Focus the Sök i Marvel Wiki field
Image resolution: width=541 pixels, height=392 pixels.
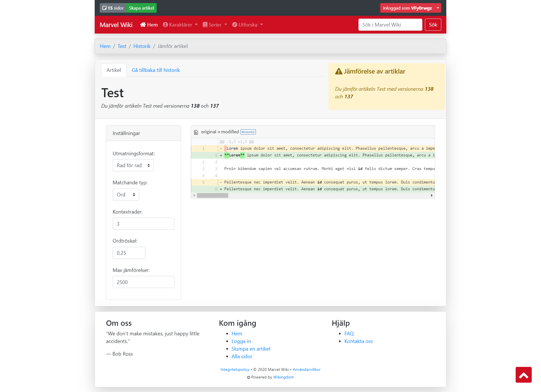390,25
